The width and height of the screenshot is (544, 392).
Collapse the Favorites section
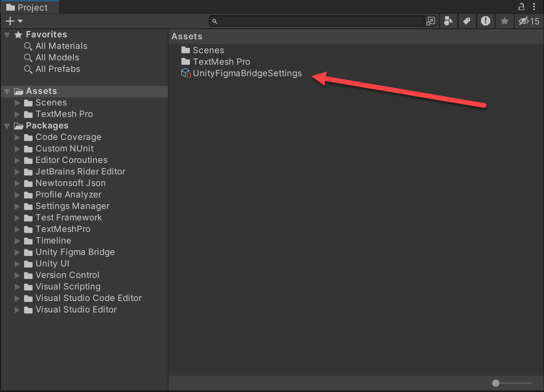tap(7, 35)
